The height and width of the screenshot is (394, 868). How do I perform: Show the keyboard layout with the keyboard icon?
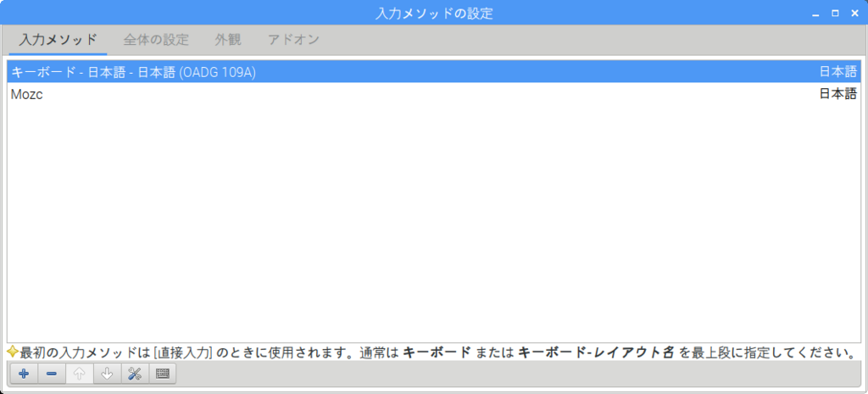click(162, 374)
